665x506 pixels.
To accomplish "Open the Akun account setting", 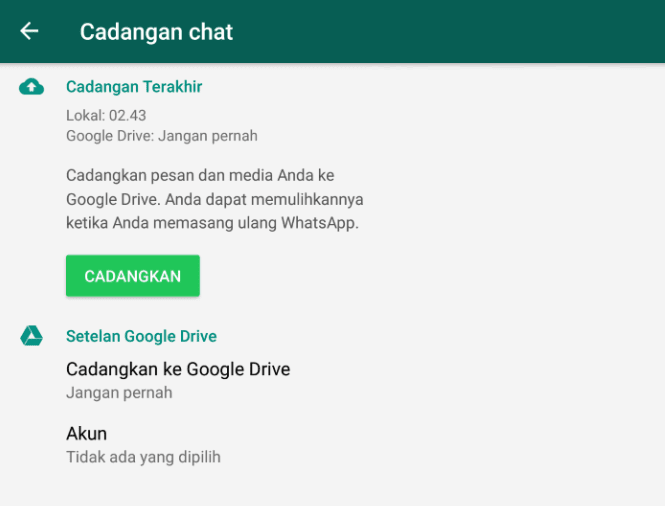I will (332, 445).
